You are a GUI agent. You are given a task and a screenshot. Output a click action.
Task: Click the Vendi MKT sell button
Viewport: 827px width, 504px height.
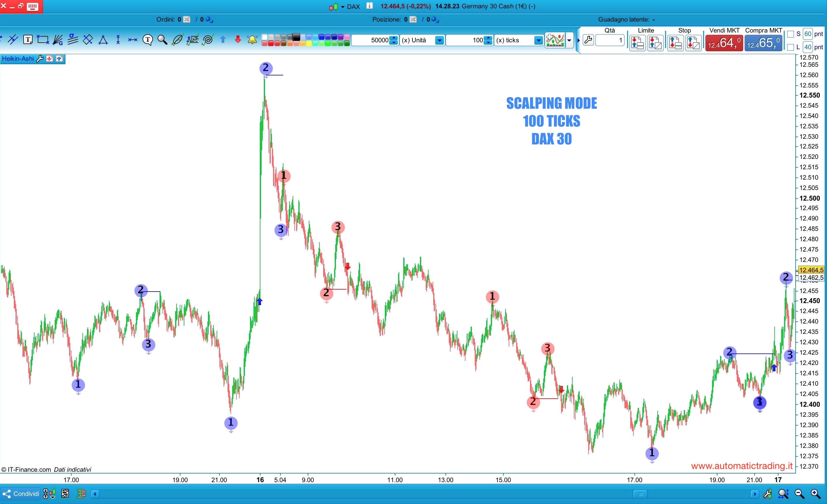[724, 43]
